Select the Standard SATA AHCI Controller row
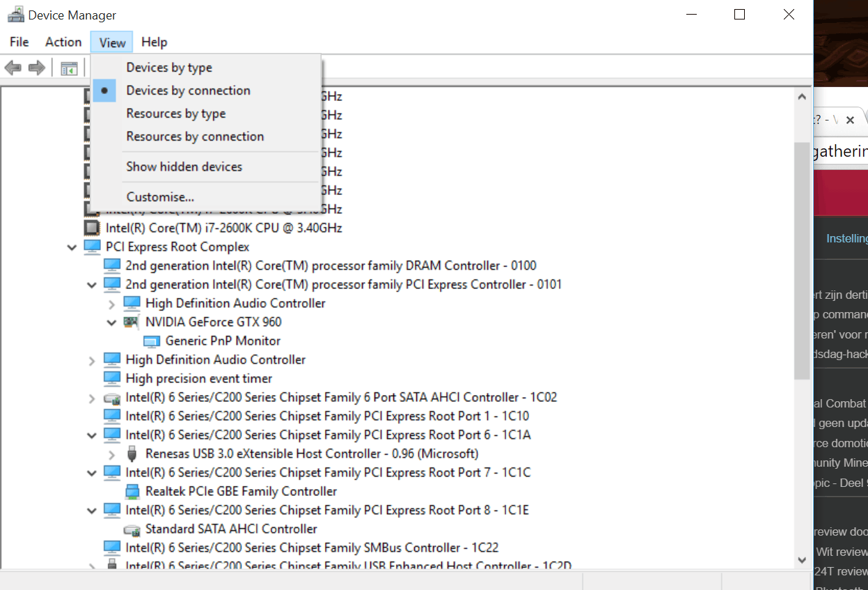This screenshot has height=590, width=868. point(231,529)
